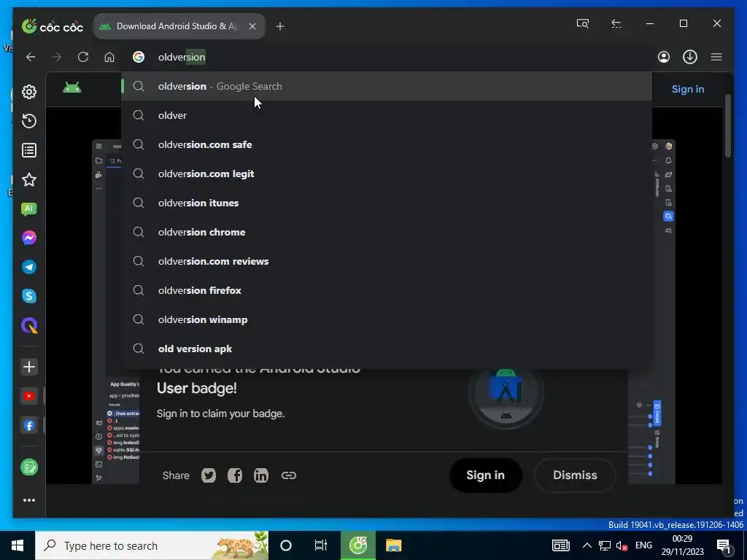The height and width of the screenshot is (560, 747).
Task: Select the Download Android Studio tab
Action: point(179,26)
